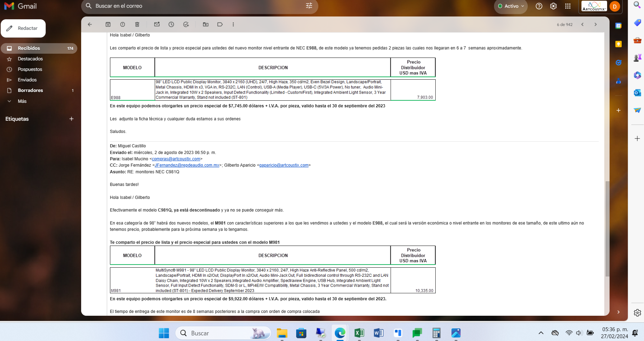Show search filter options

tap(309, 6)
